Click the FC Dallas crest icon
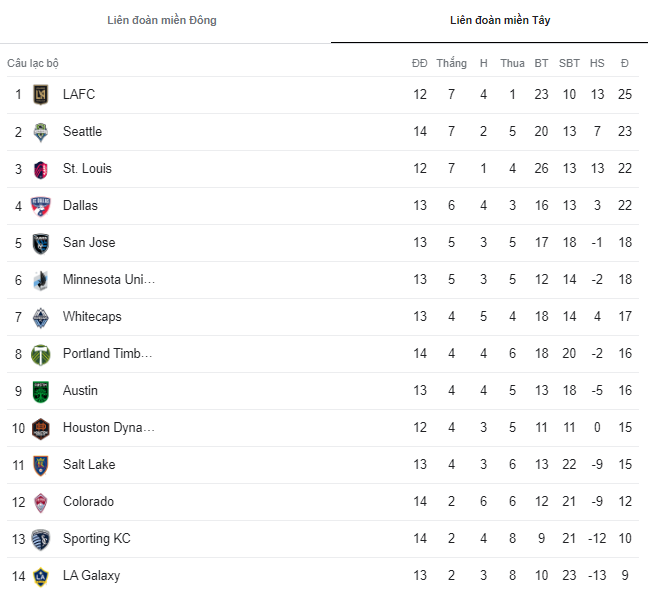The image size is (648, 600). tap(40, 206)
